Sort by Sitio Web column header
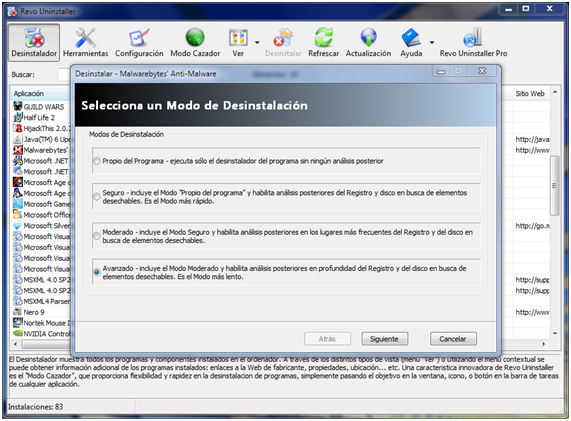The image size is (571, 421). (x=530, y=94)
